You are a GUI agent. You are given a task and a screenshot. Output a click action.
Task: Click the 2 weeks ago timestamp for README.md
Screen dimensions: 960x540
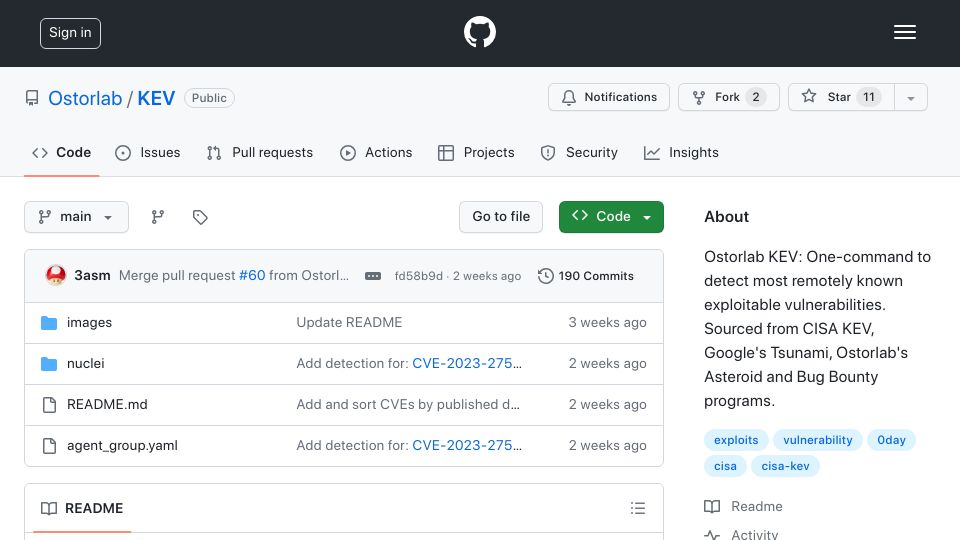tap(607, 405)
